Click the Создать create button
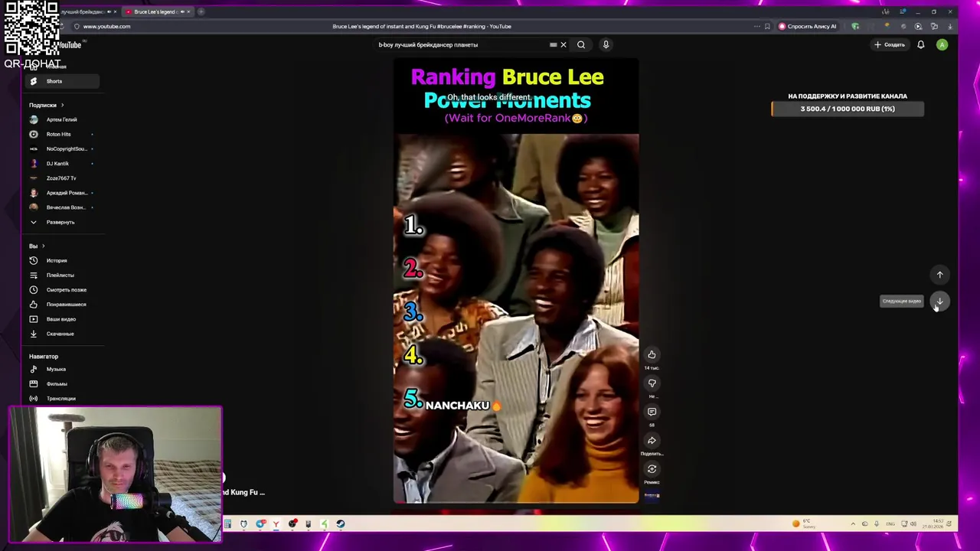The height and width of the screenshot is (551, 980). point(890,44)
